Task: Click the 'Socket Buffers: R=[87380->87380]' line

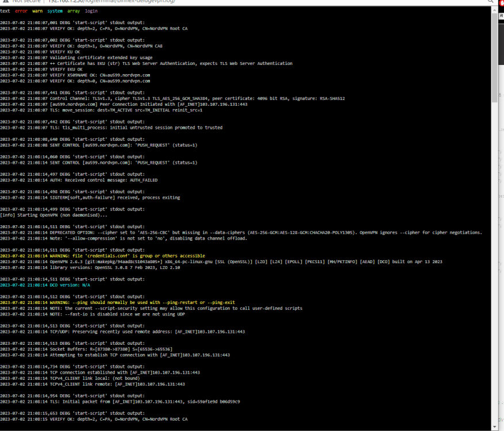Action: [86, 349]
